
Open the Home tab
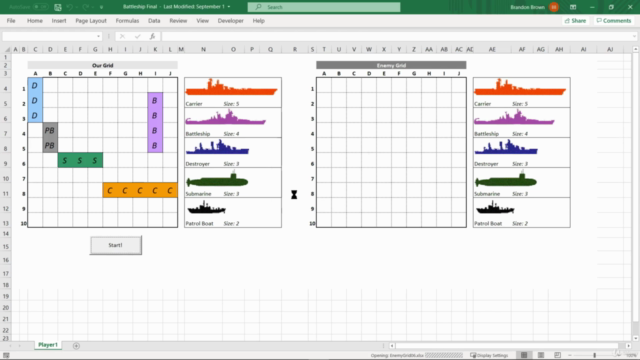click(35, 20)
